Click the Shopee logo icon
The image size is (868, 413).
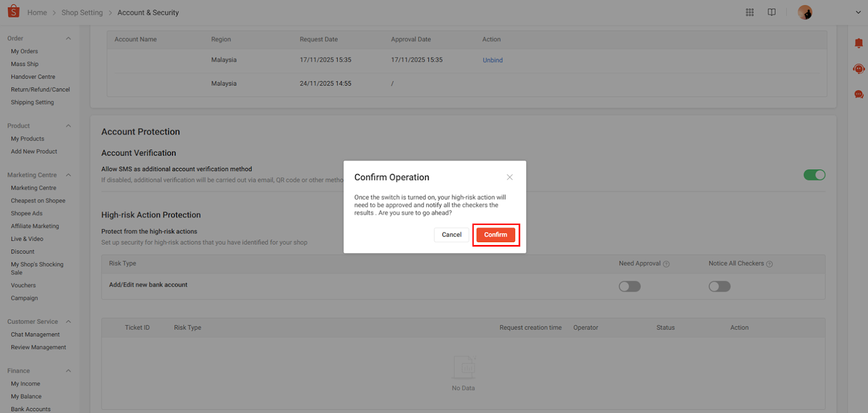14,11
